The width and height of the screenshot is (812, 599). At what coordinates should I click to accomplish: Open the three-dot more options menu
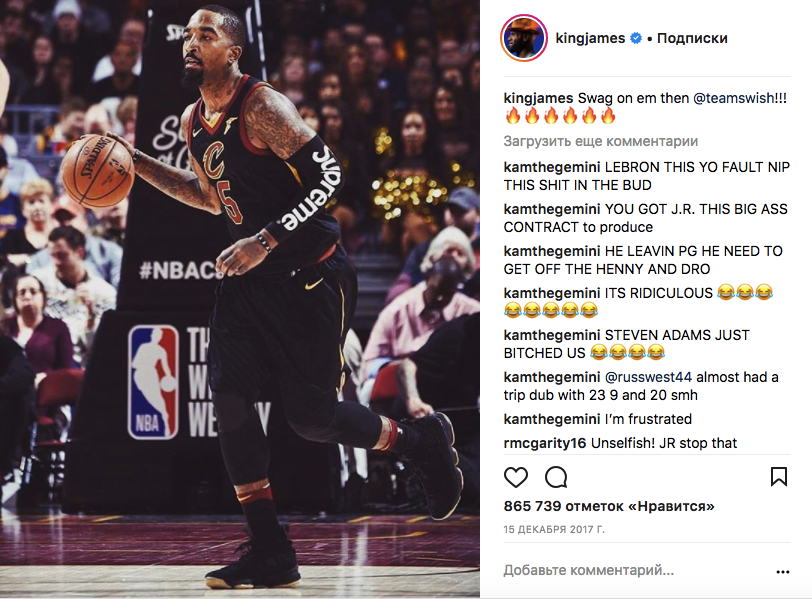[783, 572]
